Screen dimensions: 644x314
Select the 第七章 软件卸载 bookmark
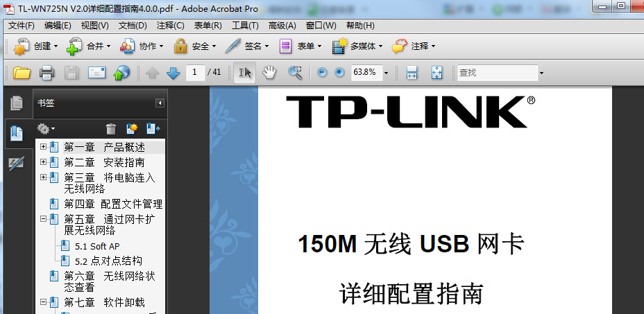point(104,302)
